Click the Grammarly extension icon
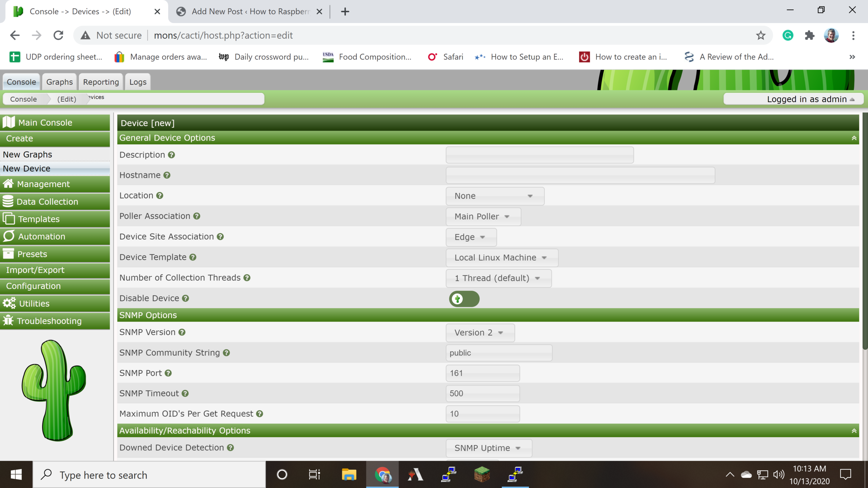The image size is (868, 488). click(x=788, y=35)
